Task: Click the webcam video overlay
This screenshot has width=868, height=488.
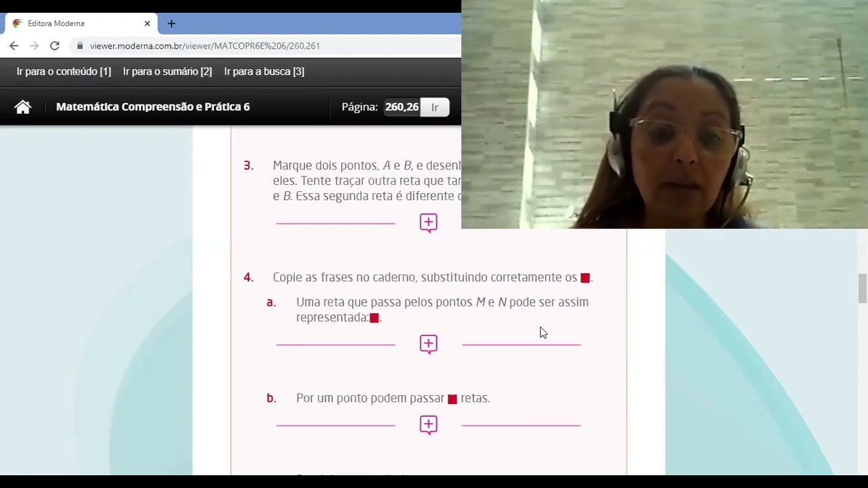Action: (665, 115)
